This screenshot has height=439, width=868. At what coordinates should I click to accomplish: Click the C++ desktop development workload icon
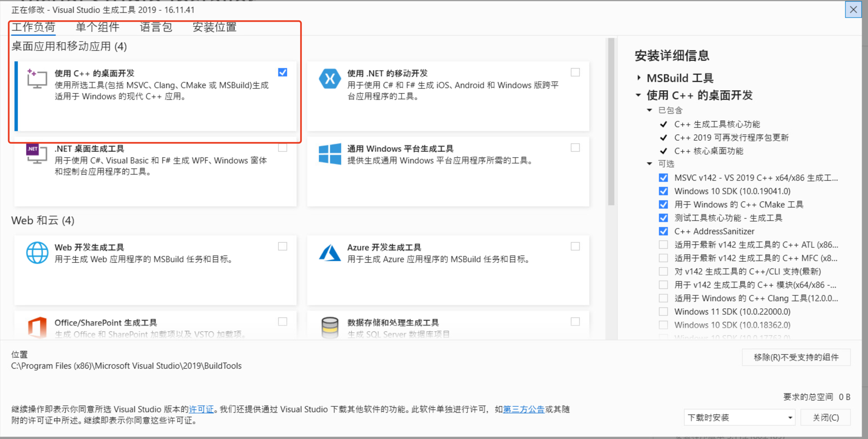pyautogui.click(x=37, y=79)
